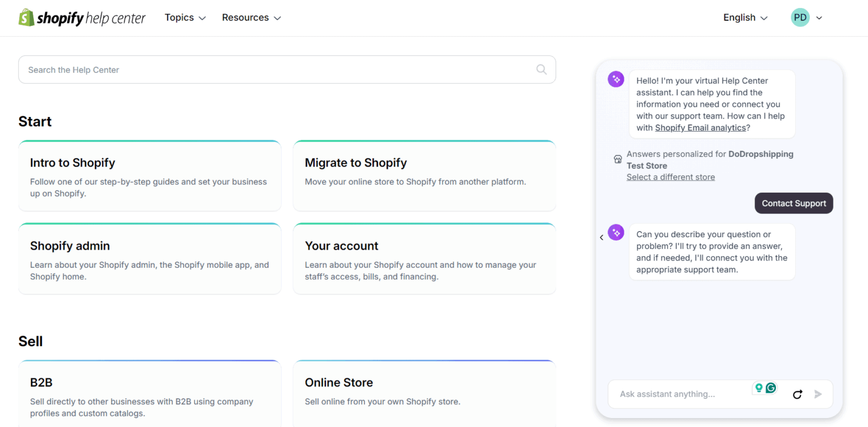
Task: Restart the chat conversation with refresh icon
Action: tap(797, 394)
